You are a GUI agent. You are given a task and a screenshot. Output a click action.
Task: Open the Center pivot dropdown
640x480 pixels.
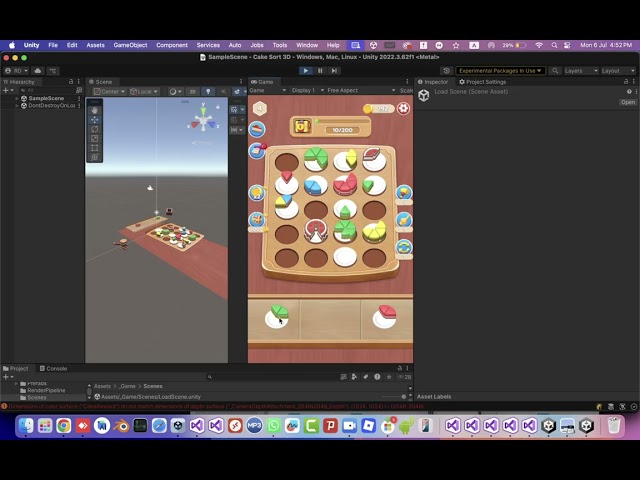click(x=109, y=91)
